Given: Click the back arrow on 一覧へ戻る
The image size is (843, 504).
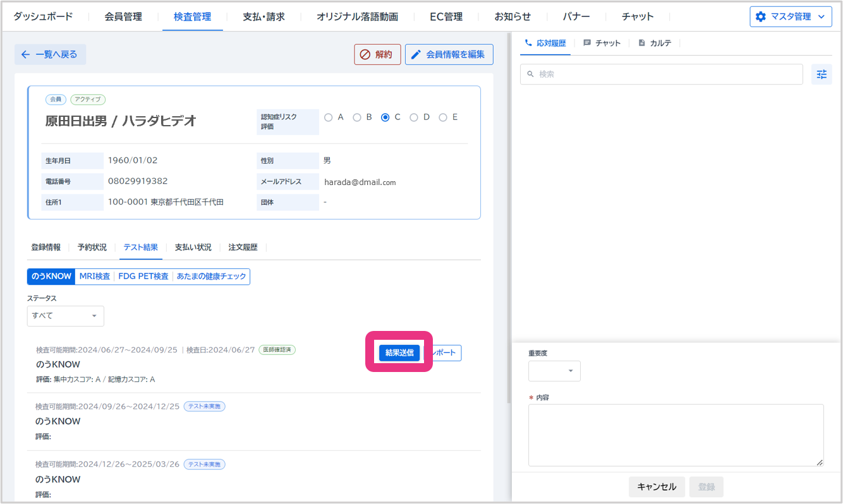Looking at the screenshot, I should tap(25, 54).
